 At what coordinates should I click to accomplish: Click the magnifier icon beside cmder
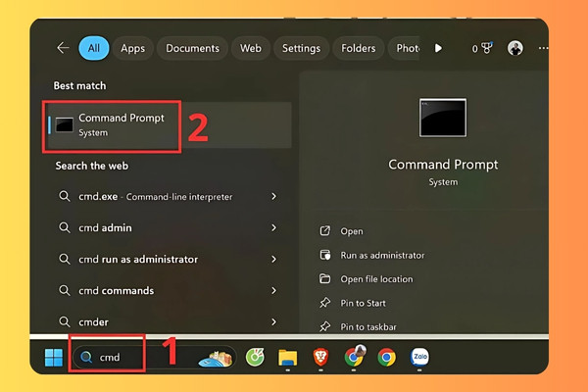(x=65, y=321)
